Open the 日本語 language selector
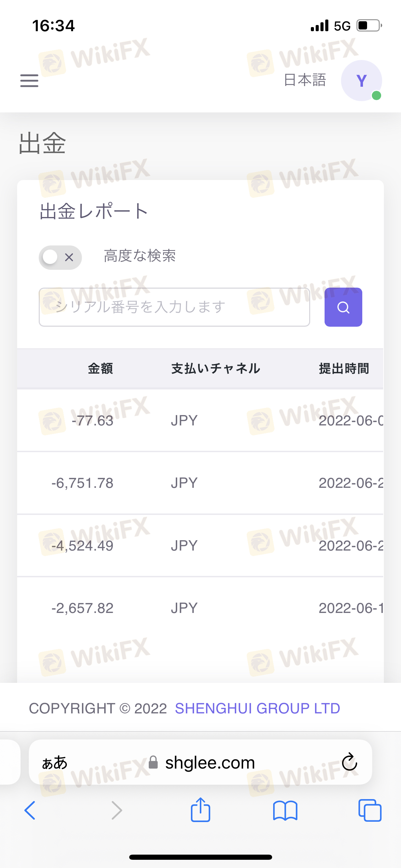The image size is (401, 868). coord(305,80)
